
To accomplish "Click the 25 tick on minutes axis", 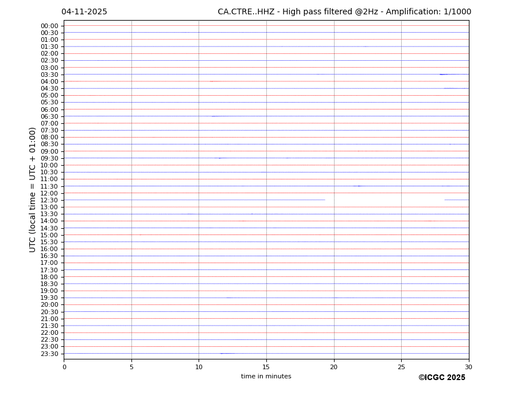I will click(401, 367).
